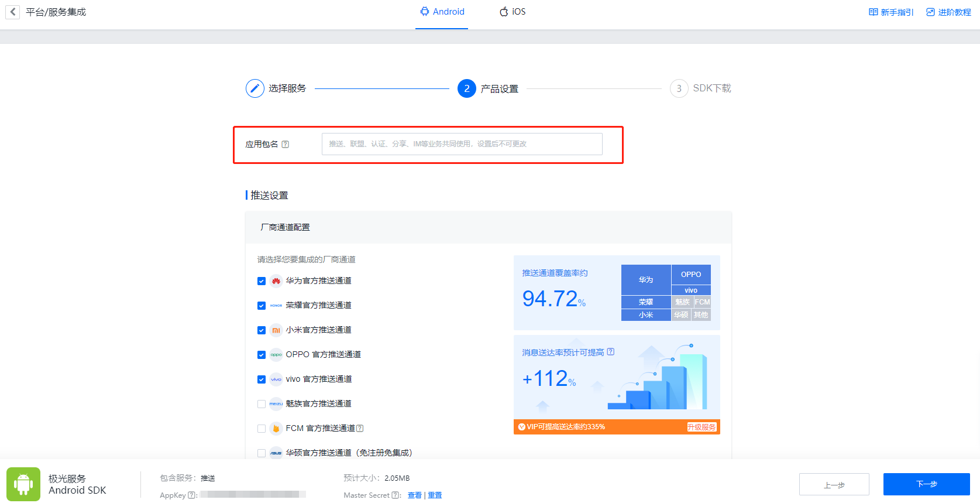Click the 华为 block in coverage chart
This screenshot has width=980, height=503.
click(646, 280)
